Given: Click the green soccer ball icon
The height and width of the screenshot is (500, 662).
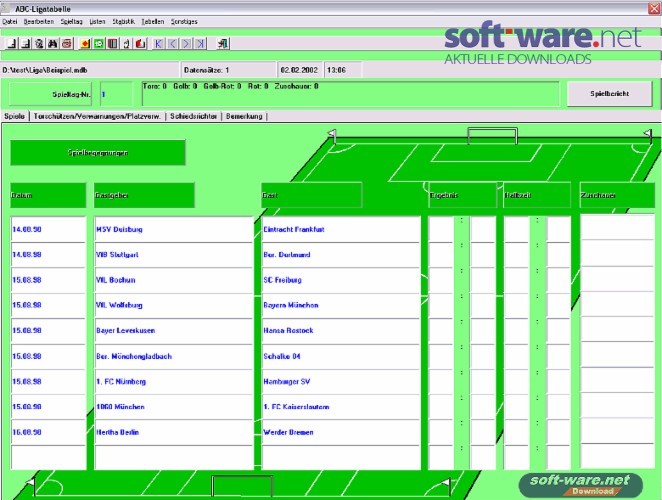Looking at the screenshot, I should (x=98, y=43).
